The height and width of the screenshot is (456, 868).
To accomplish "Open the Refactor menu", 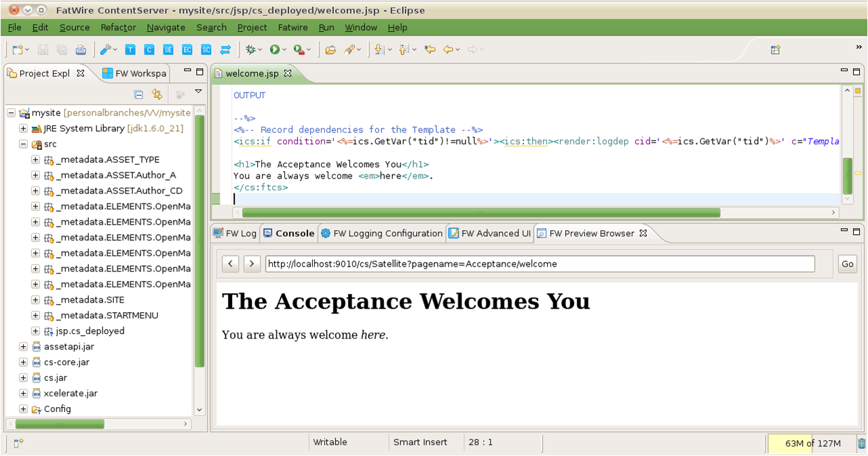I will point(118,27).
